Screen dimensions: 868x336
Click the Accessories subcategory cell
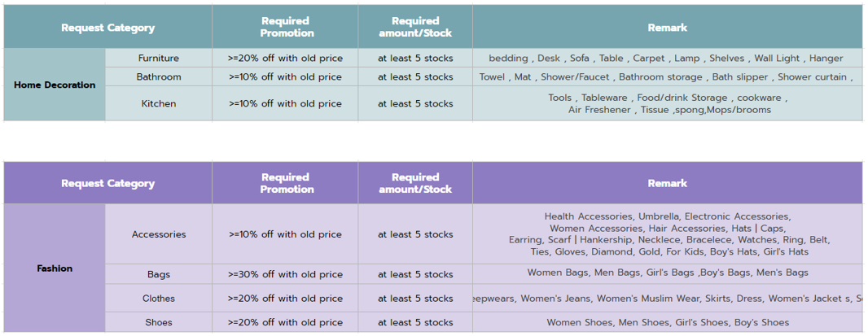[158, 234]
